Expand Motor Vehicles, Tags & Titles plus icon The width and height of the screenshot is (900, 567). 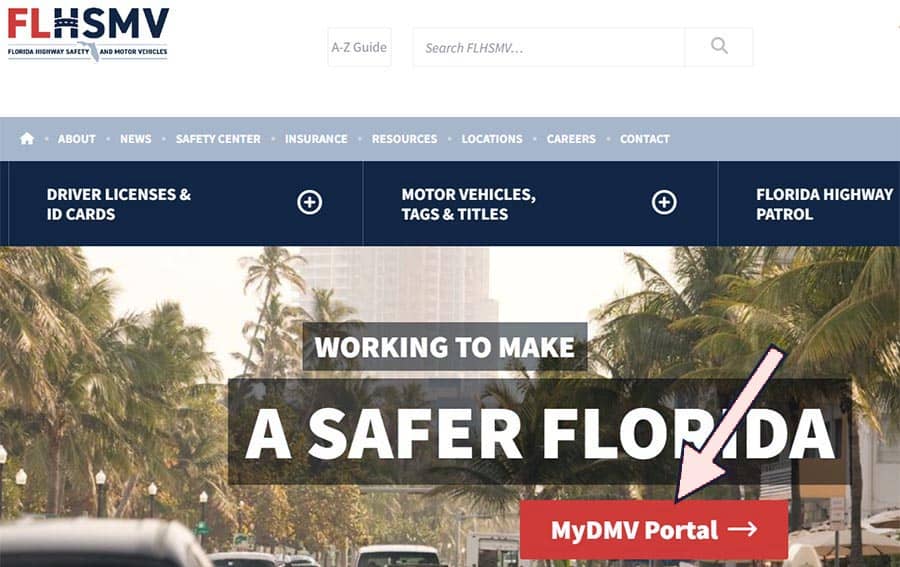pos(664,202)
